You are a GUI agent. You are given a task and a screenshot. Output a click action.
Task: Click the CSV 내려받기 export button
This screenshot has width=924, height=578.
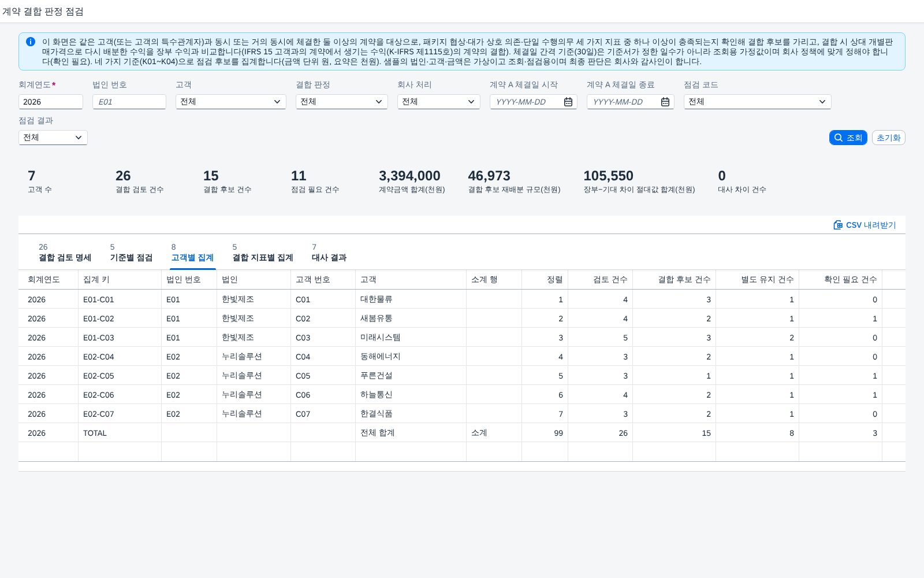click(x=865, y=225)
